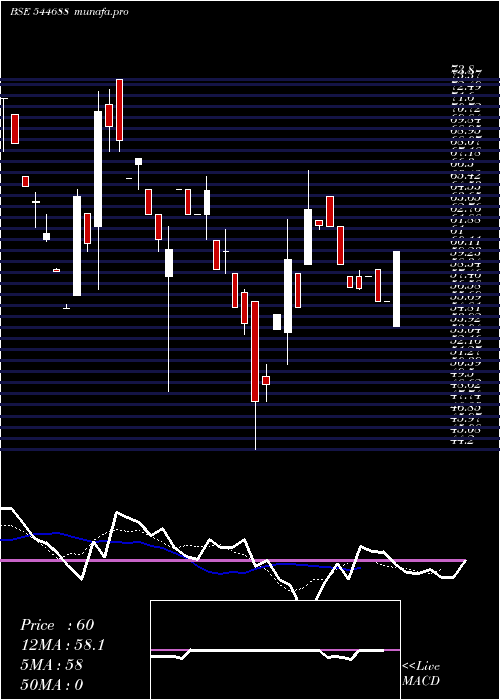The width and height of the screenshot is (500, 700).
Task: Select the 5MA : 58 value
Action: click(51, 665)
